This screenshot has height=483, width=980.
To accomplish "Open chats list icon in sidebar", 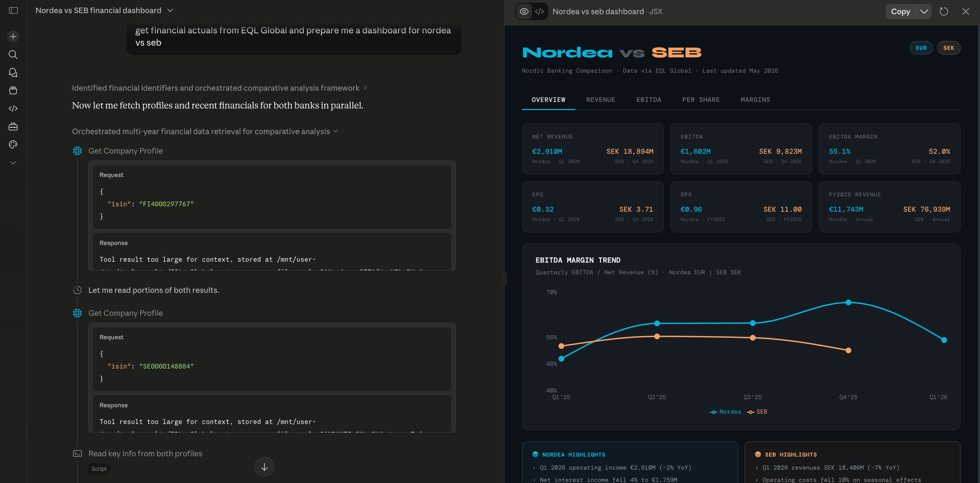I will click(13, 73).
